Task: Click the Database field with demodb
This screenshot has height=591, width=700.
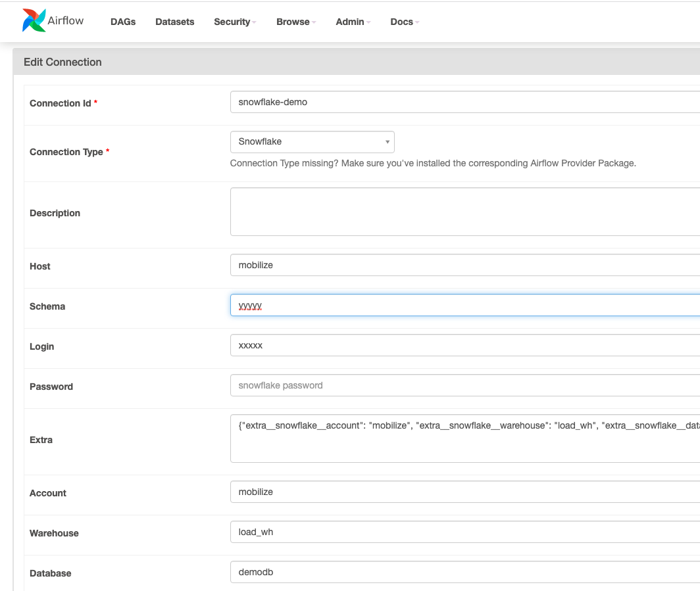Action: click(465, 573)
